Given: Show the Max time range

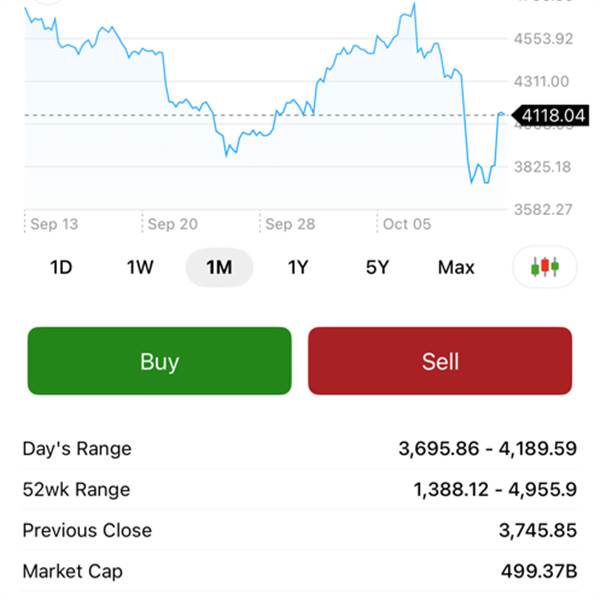Looking at the screenshot, I should coord(456,267).
